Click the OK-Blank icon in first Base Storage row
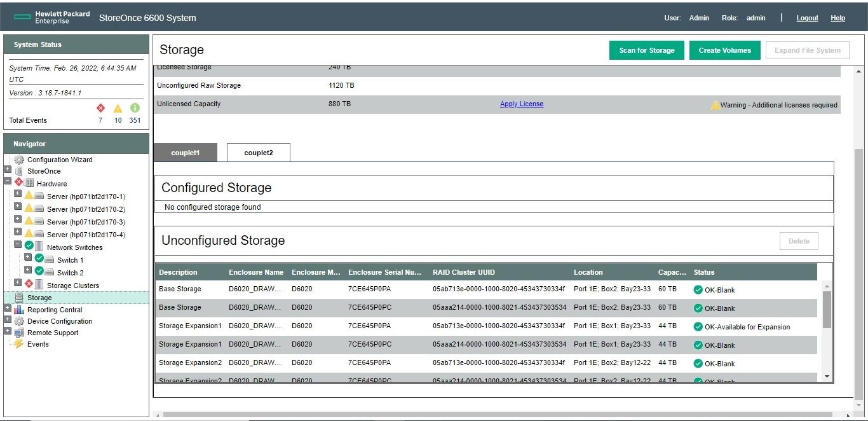Image resolution: width=868 pixels, height=421 pixels. click(698, 290)
